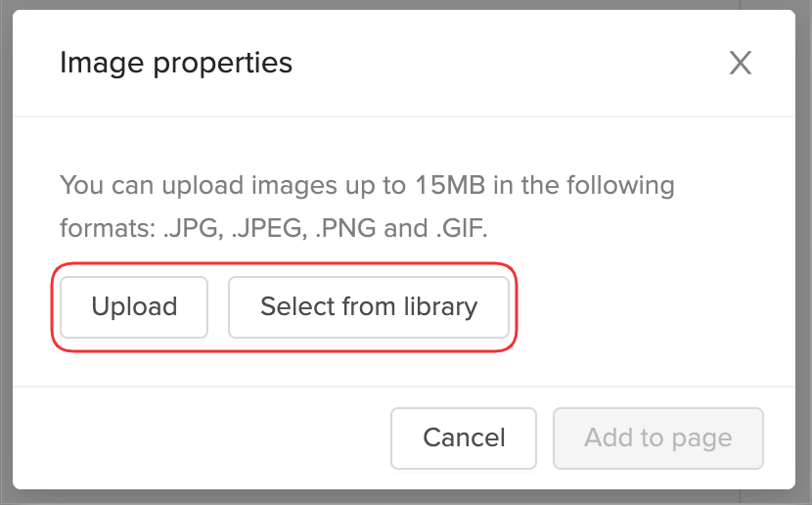
Task: Click the Image properties dialog title
Action: pyautogui.click(x=176, y=64)
